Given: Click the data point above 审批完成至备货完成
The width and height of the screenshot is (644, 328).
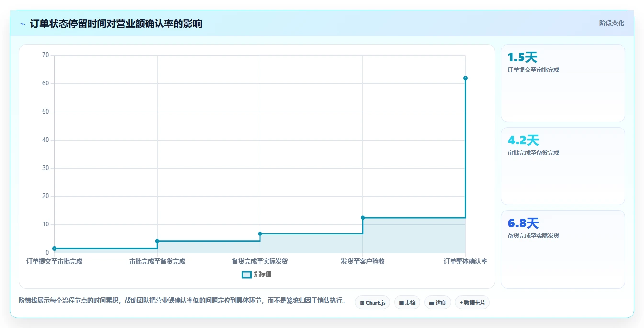Looking at the screenshot, I should [x=157, y=241].
